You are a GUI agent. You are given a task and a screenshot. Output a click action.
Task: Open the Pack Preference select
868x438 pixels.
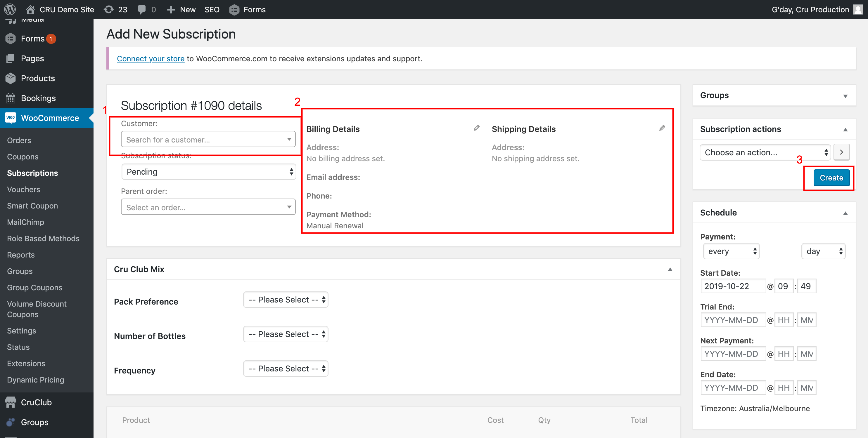pyautogui.click(x=286, y=300)
